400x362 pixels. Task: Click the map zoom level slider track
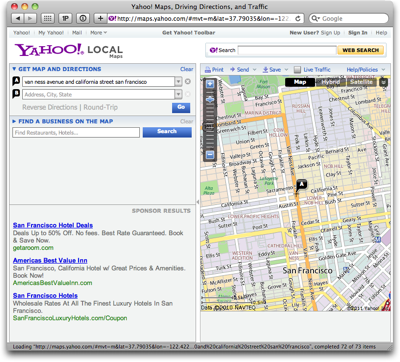click(x=210, y=127)
